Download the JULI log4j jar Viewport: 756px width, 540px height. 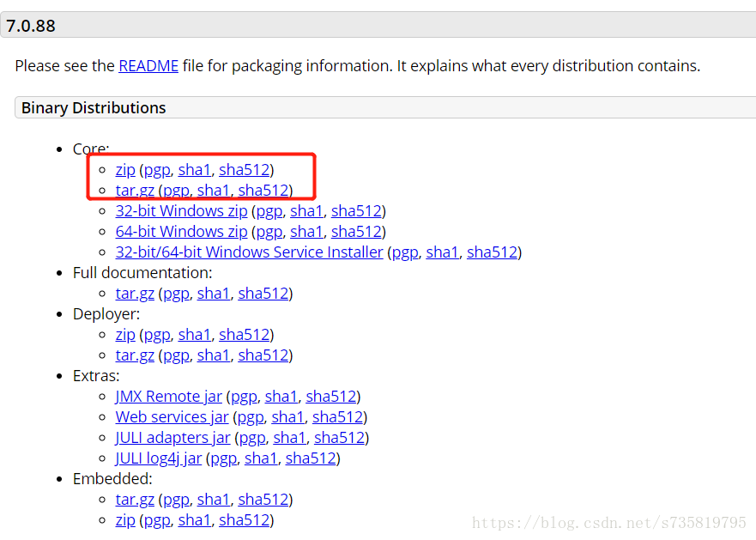point(159,458)
